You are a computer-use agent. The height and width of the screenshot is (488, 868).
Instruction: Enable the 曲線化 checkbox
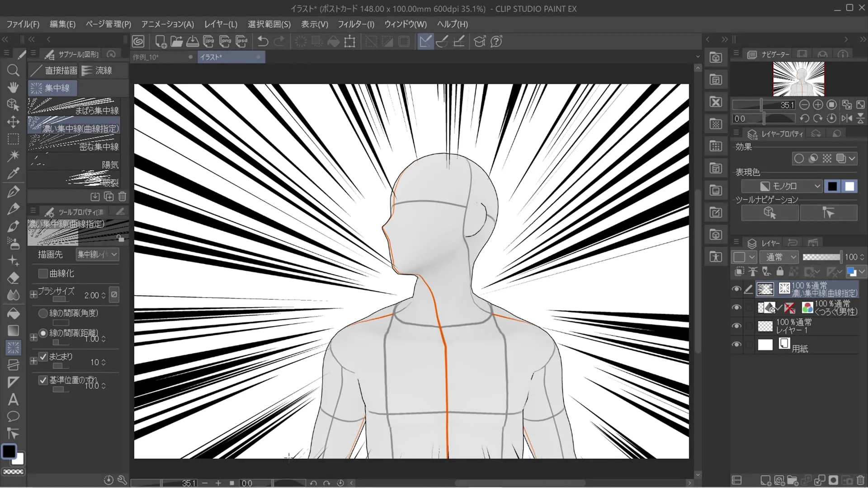(x=43, y=273)
